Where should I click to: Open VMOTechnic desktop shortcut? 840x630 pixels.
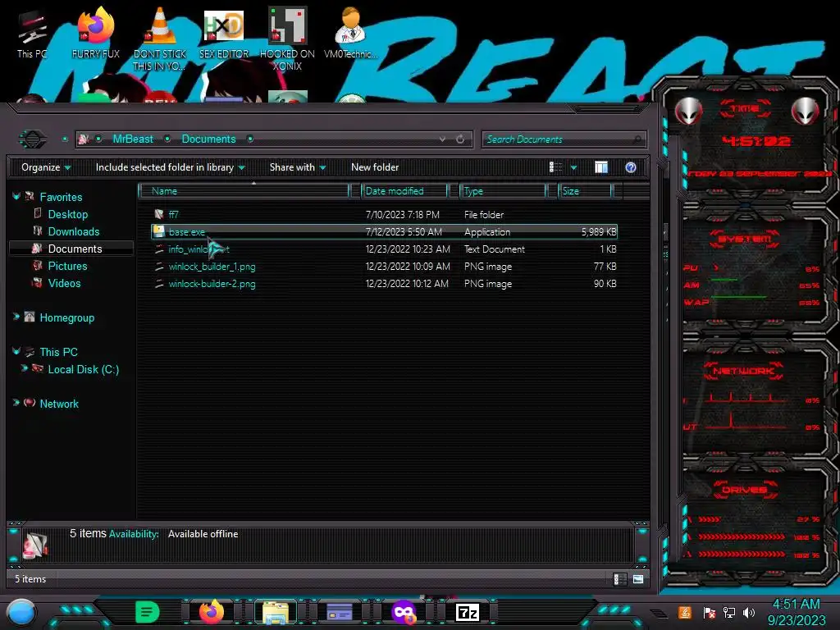click(x=350, y=33)
